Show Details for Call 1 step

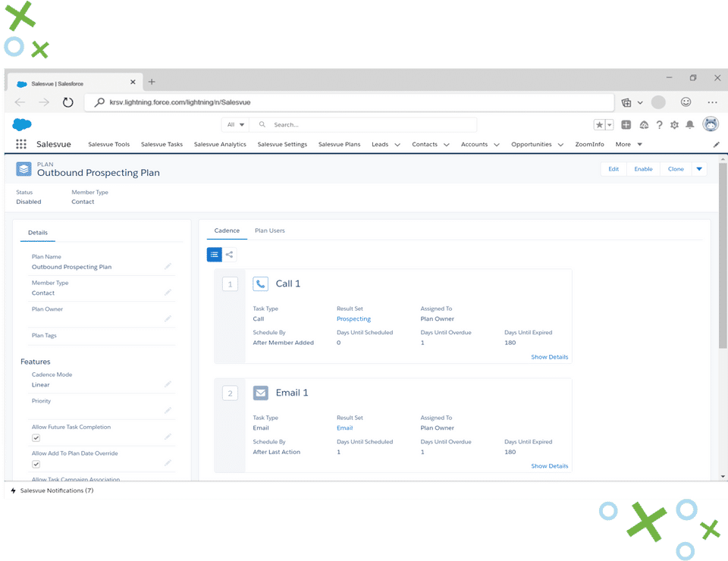pyautogui.click(x=549, y=357)
